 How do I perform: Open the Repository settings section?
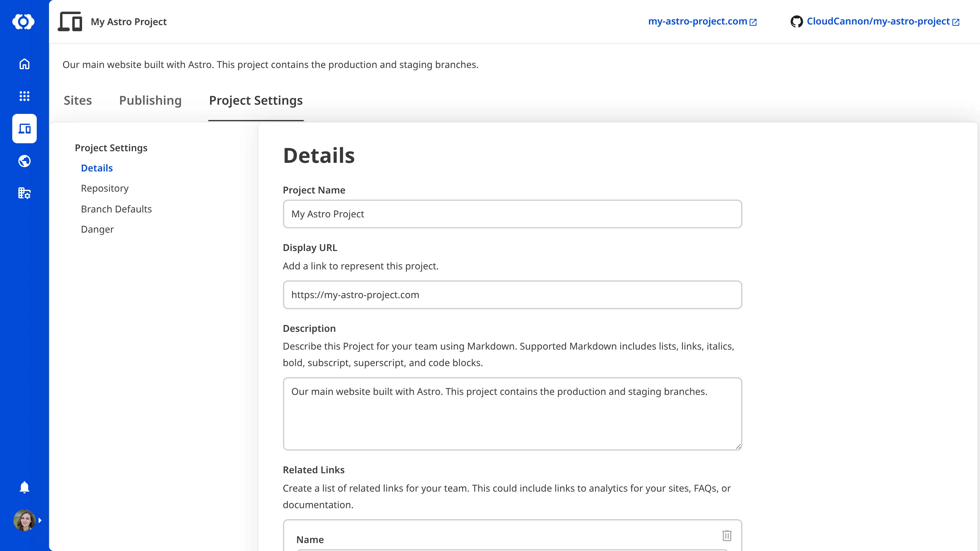click(x=105, y=188)
